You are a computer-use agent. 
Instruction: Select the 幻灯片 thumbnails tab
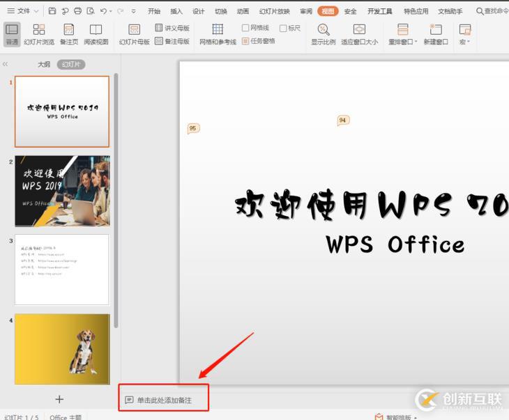coord(71,65)
